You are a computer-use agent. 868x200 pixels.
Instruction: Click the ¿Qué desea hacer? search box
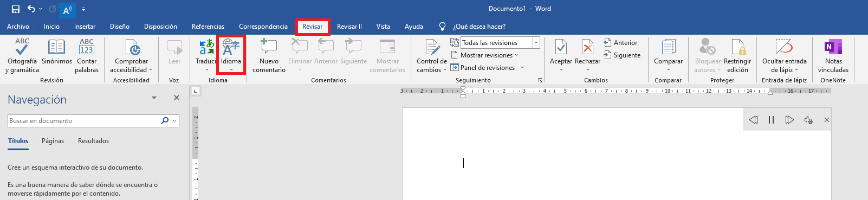click(x=479, y=27)
